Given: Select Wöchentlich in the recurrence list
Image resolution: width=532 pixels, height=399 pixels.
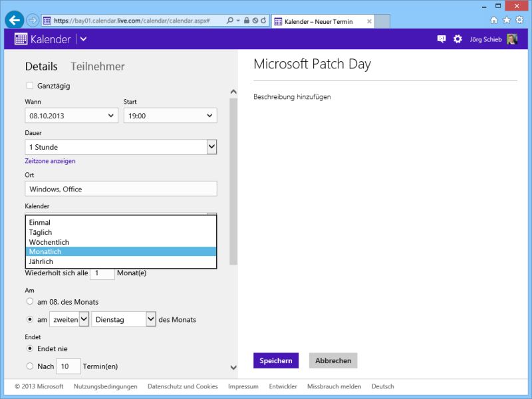Looking at the screenshot, I should click(x=121, y=242).
